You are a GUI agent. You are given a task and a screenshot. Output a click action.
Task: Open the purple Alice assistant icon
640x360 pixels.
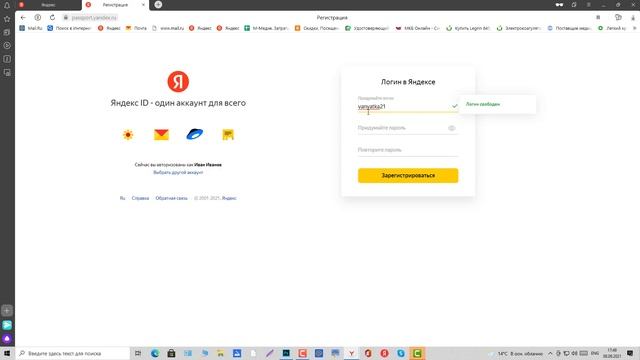pos(7,339)
